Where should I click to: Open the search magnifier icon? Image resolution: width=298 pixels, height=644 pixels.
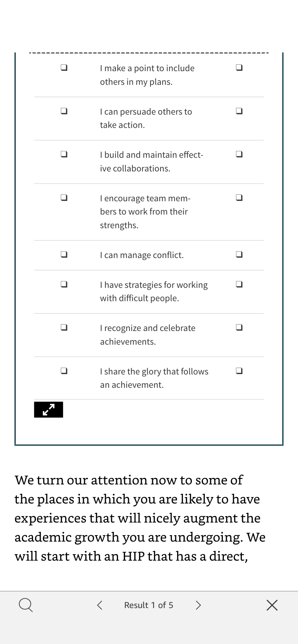(x=26, y=605)
